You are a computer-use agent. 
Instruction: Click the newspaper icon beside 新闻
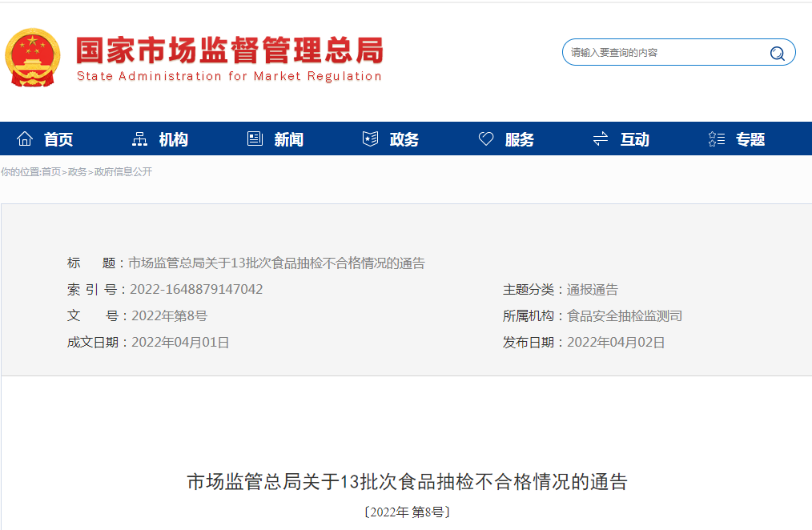(x=255, y=139)
